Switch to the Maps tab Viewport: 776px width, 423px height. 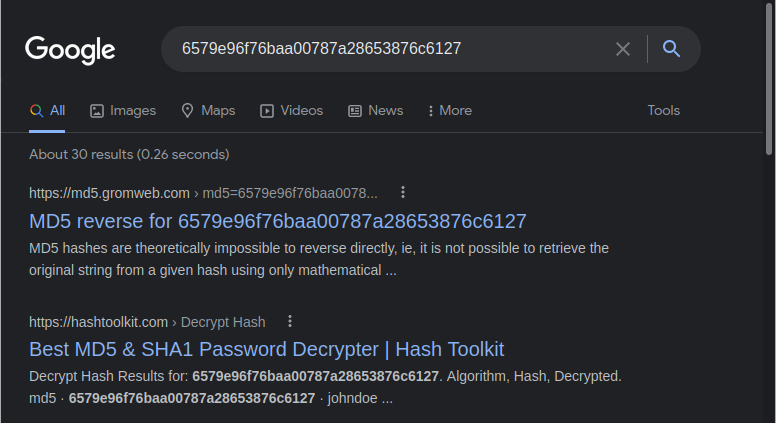tap(217, 111)
